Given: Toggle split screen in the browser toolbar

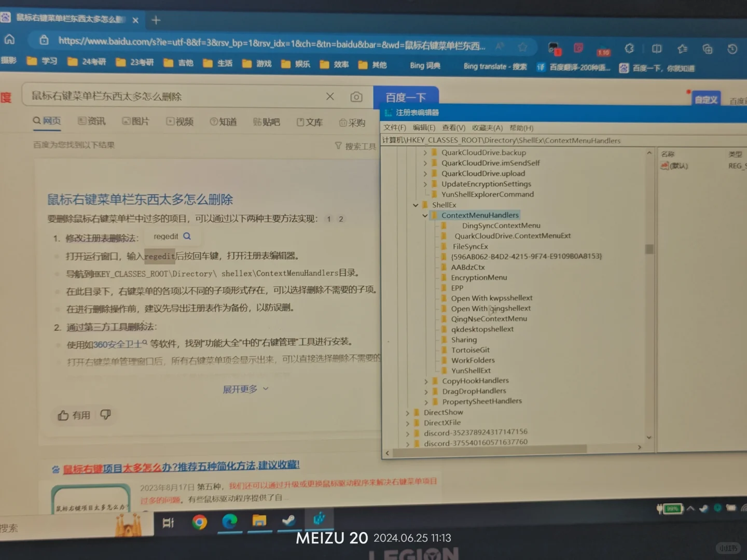Looking at the screenshot, I should tap(657, 49).
